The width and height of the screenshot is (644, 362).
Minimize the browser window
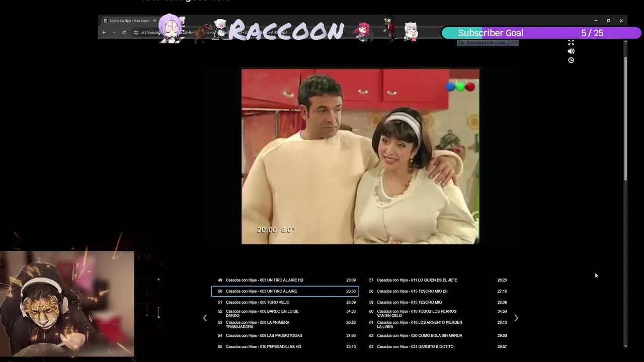(x=596, y=21)
